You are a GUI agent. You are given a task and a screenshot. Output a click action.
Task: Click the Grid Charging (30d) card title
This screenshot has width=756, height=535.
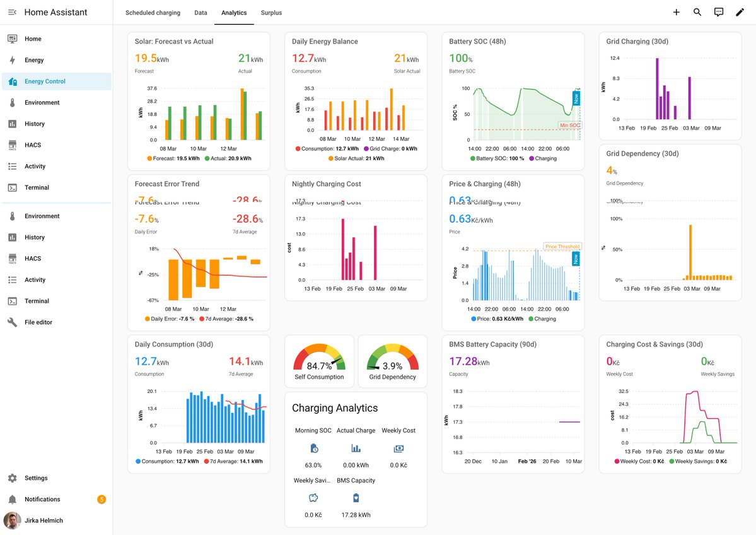tap(637, 42)
